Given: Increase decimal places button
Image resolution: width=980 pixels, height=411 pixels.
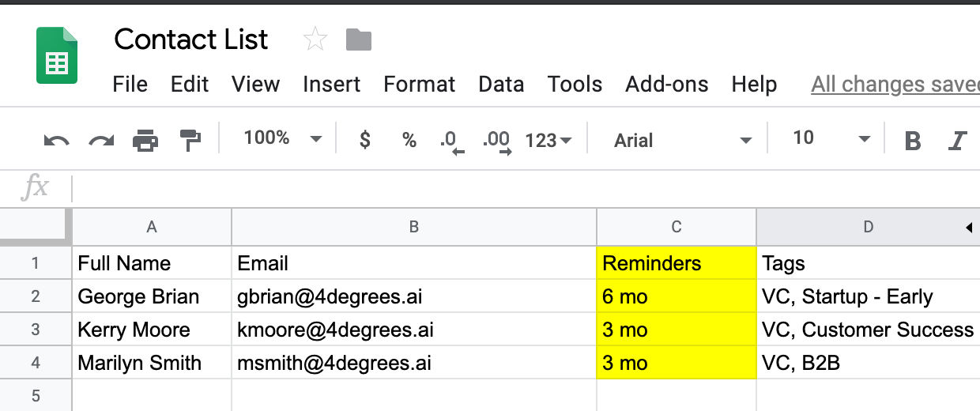Looking at the screenshot, I should (497, 141).
